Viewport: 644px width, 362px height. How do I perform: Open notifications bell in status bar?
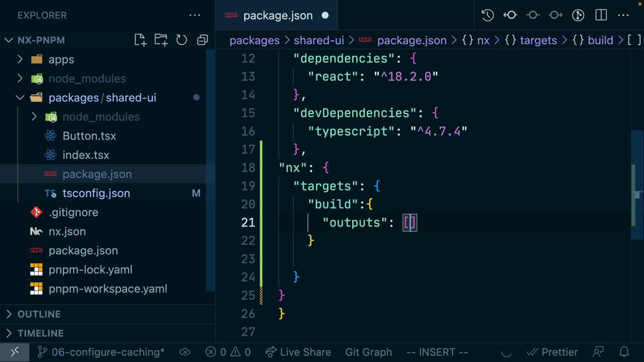[624, 352]
